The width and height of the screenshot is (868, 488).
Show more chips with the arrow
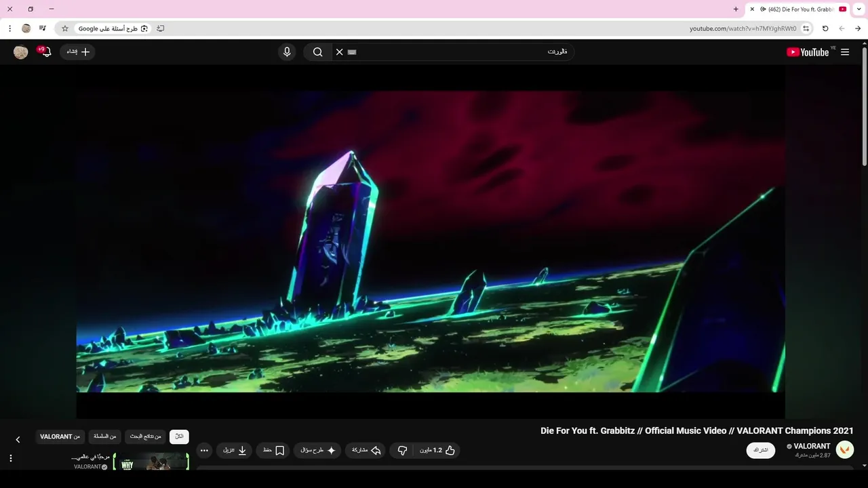pyautogui.click(x=18, y=439)
